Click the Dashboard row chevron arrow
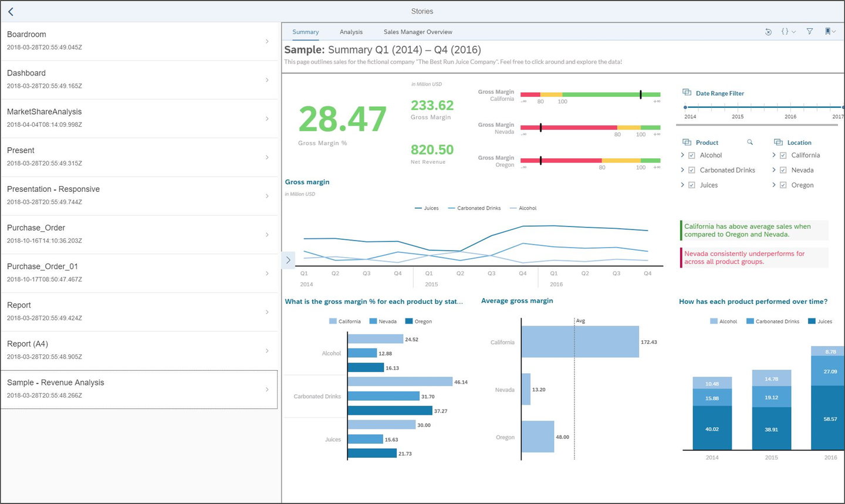The height and width of the screenshot is (504, 845). [267, 80]
